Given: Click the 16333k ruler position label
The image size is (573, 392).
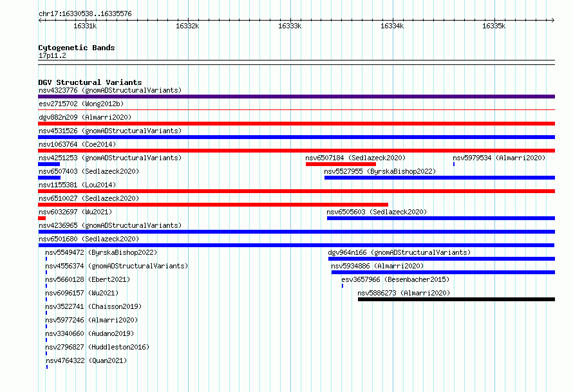Looking at the screenshot, I should [x=290, y=26].
